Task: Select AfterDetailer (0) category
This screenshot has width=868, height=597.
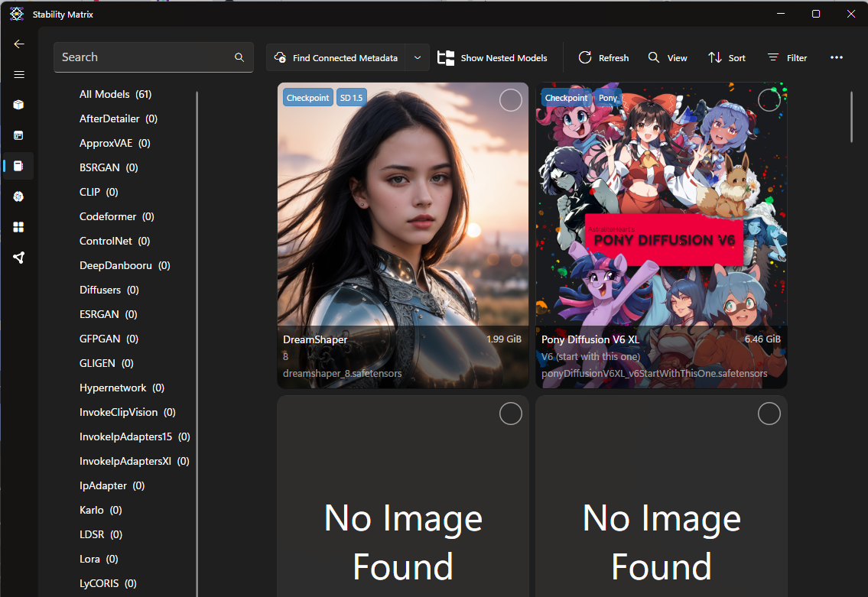Action: (x=119, y=118)
